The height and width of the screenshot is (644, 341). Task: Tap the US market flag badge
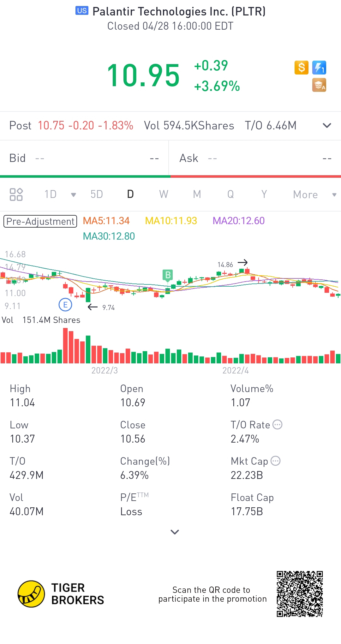[82, 11]
